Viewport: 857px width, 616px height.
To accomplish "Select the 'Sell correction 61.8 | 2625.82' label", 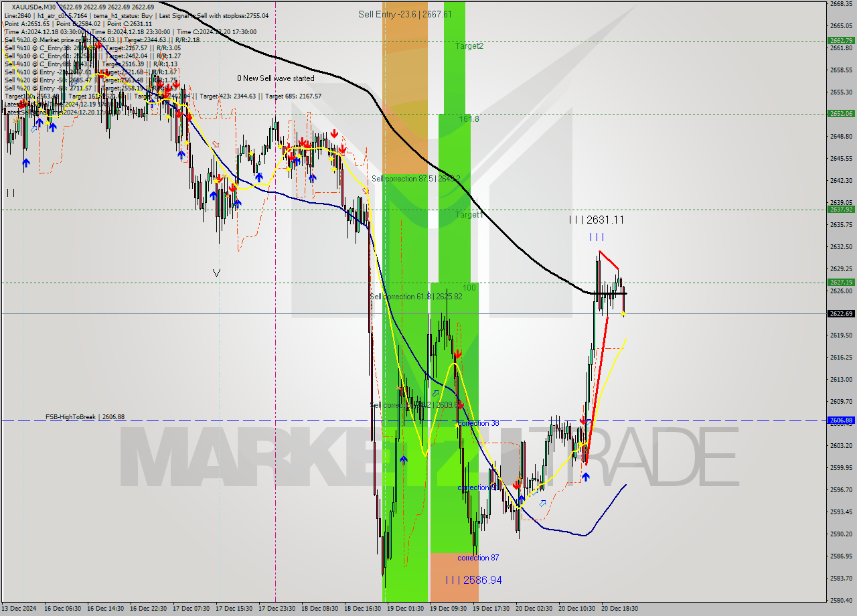I will (416, 296).
